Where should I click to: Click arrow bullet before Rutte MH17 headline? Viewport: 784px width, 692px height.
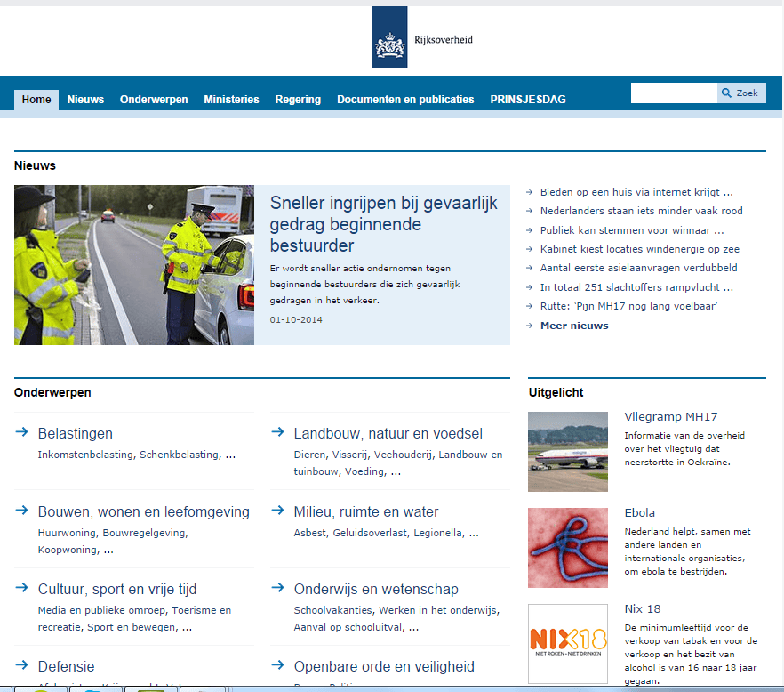[530, 306]
